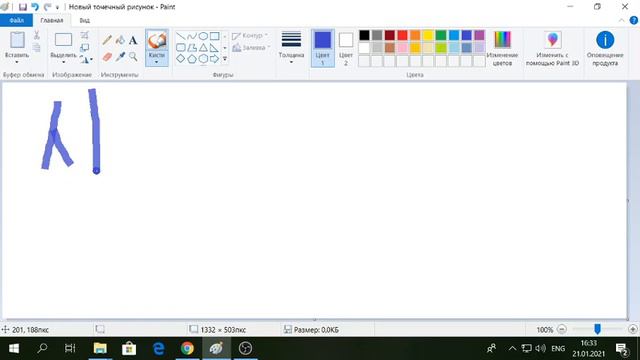The height and width of the screenshot is (360, 640).
Task: Click Save icon in quick access toolbar
Action: click(x=23, y=7)
